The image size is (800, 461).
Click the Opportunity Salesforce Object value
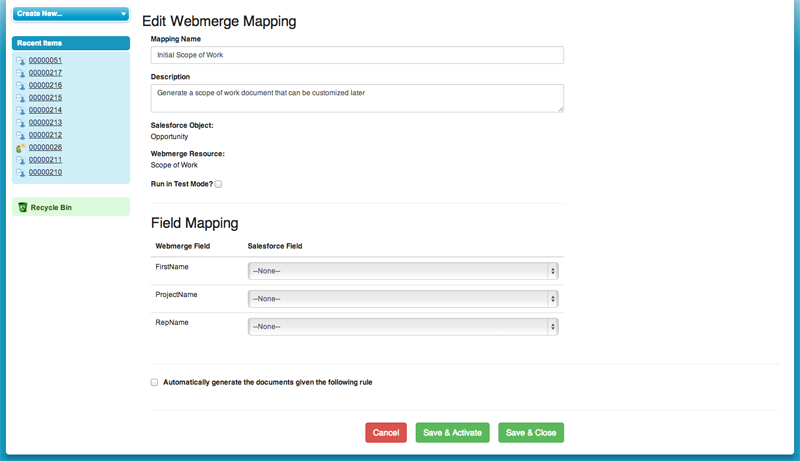click(169, 137)
